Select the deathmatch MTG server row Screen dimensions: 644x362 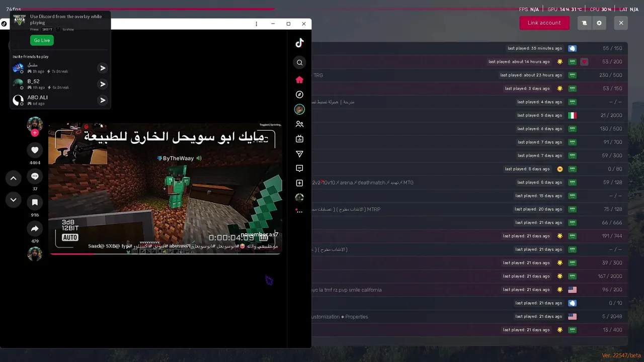point(469,183)
